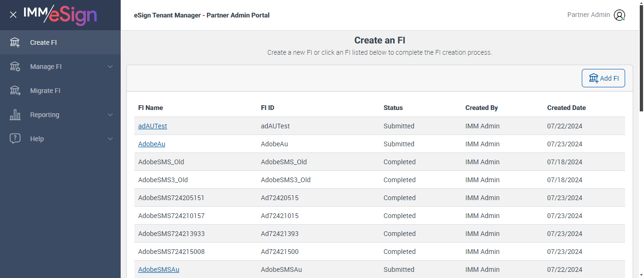Open the AdobeAu FI link
The width and height of the screenshot is (644, 278).
(151, 144)
